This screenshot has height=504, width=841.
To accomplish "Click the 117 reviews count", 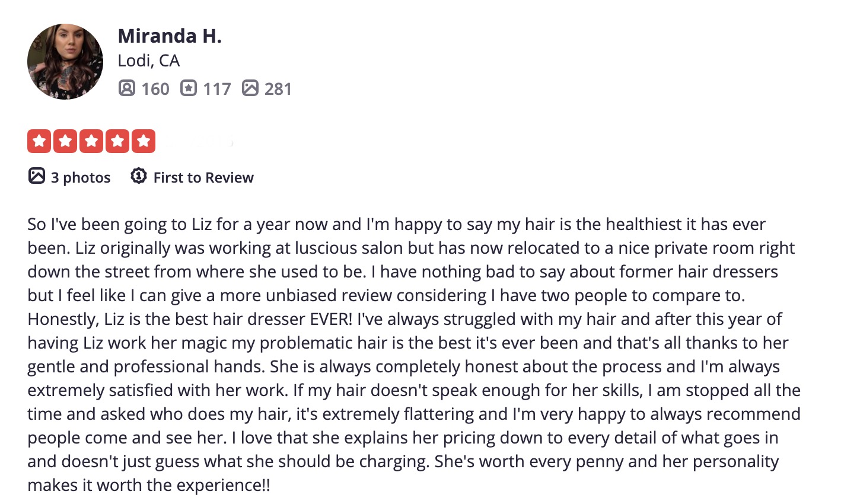I will pyautogui.click(x=217, y=89).
